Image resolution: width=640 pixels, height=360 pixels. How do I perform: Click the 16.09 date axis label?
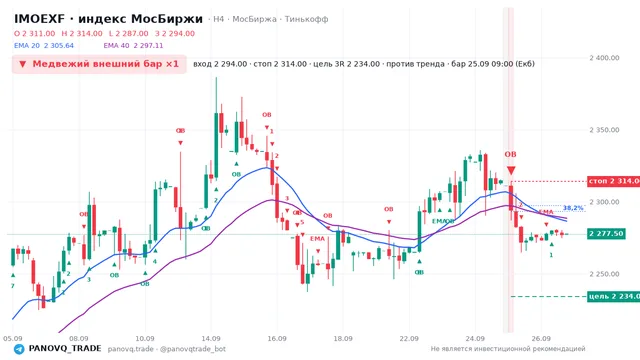click(277, 338)
